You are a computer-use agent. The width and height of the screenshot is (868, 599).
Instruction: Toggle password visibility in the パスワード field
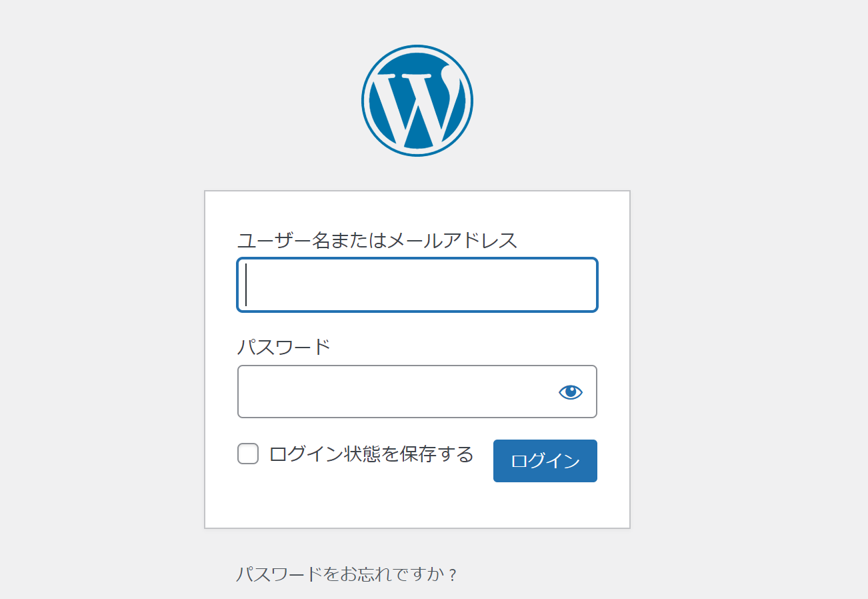pos(570,392)
